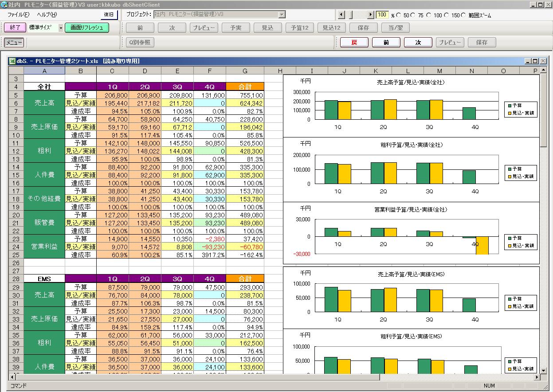Select the 150 percent zoom radio button
The height and width of the screenshot is (392, 553).
pos(446,15)
